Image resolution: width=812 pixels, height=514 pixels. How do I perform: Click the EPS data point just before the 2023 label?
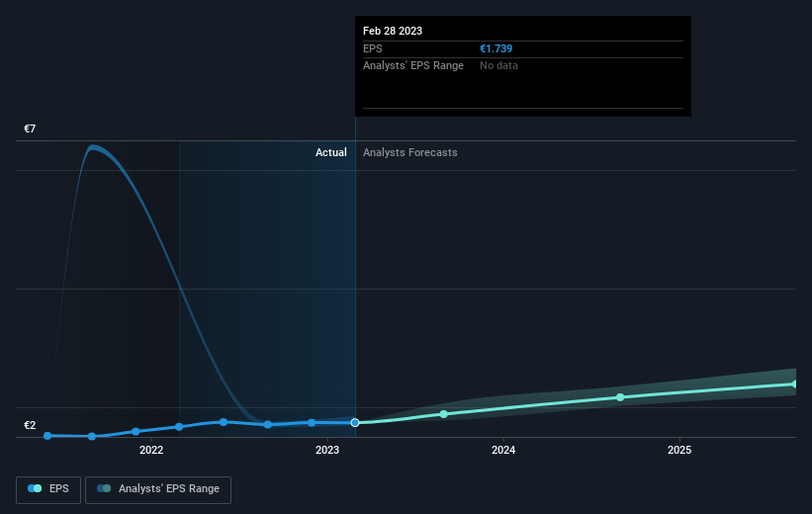coord(312,422)
